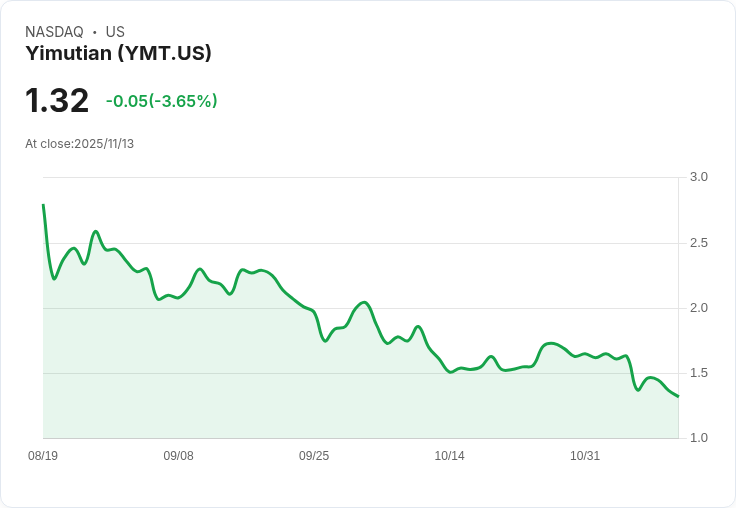Select the 09/08 date axis label

(x=178, y=456)
